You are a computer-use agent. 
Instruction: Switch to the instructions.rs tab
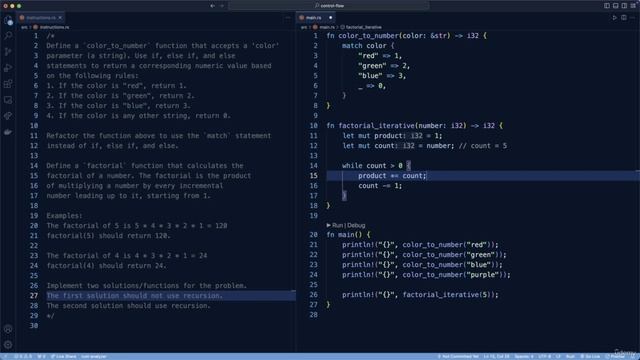(41, 18)
